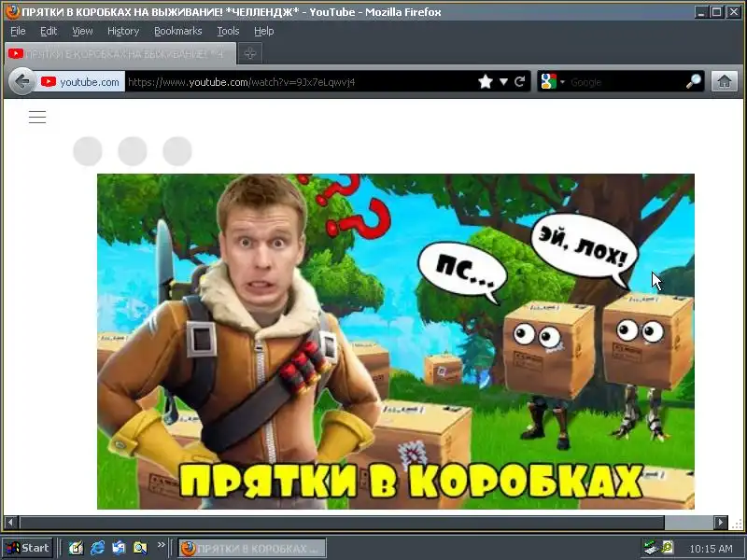Click the network connection tray icon
This screenshot has height=560, width=747.
(x=650, y=548)
